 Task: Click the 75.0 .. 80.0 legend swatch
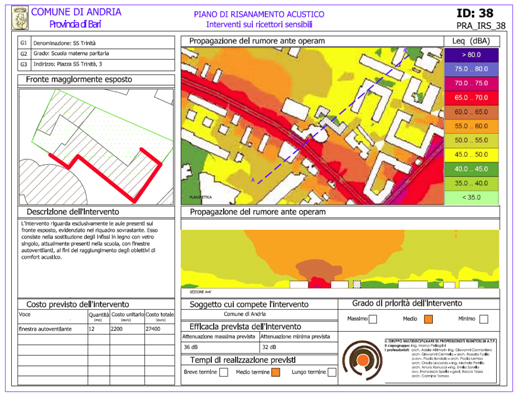point(471,69)
